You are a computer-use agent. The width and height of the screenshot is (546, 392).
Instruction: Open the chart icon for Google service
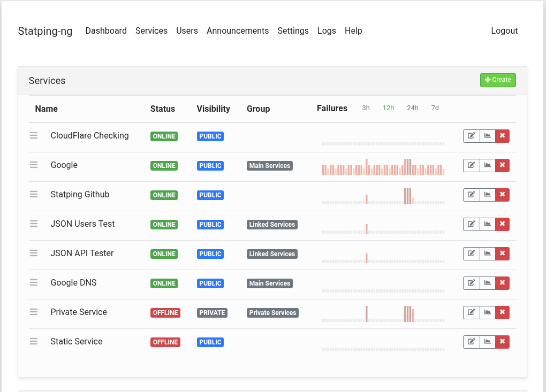487,165
